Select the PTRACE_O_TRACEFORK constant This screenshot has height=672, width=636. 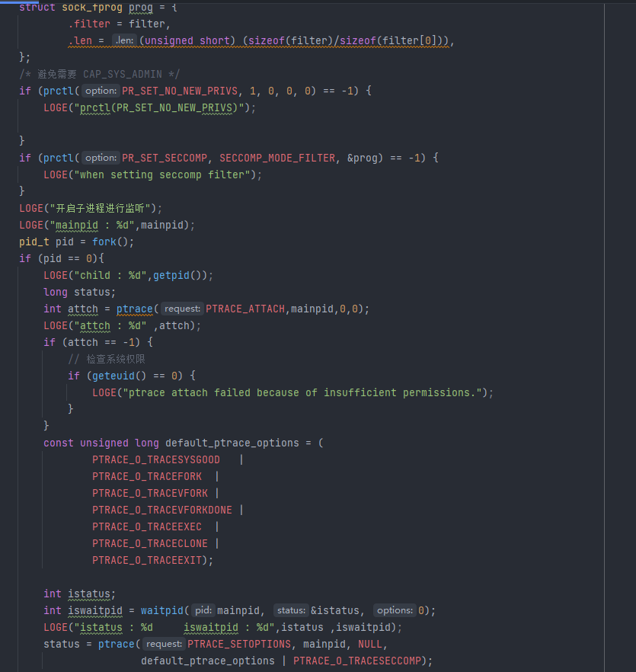[147, 477]
